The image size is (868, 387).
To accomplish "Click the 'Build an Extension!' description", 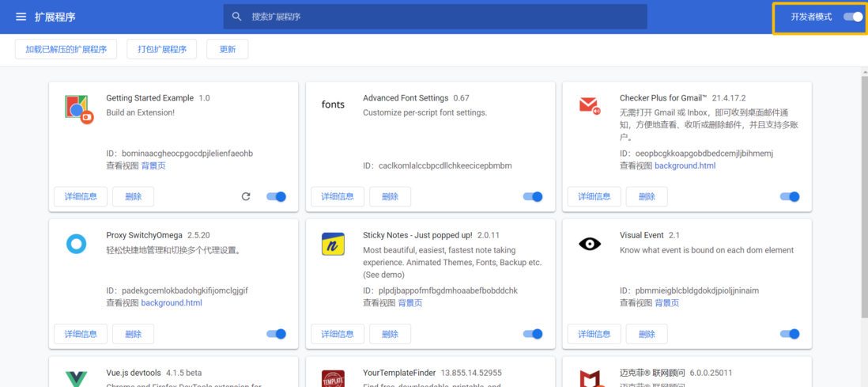I will tap(141, 112).
